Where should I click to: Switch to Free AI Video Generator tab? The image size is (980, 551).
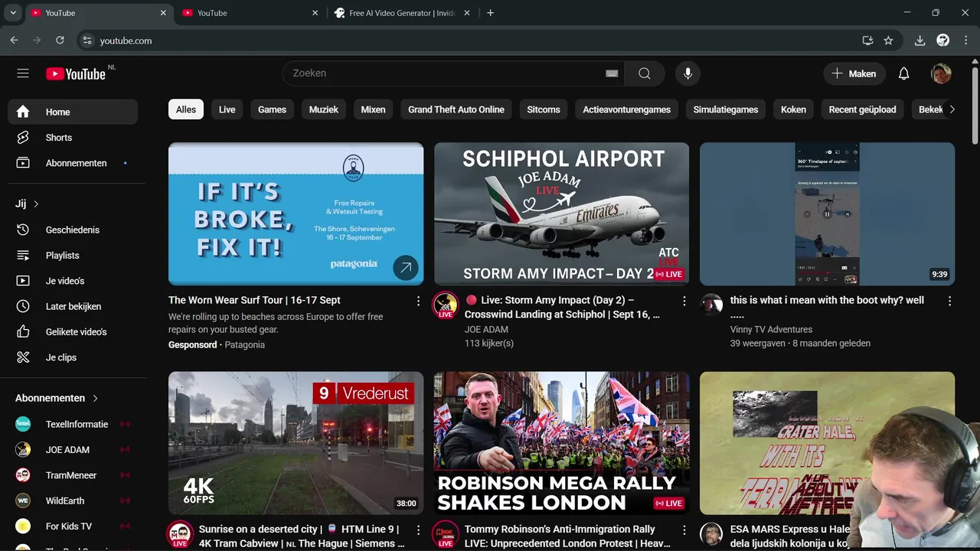click(403, 13)
